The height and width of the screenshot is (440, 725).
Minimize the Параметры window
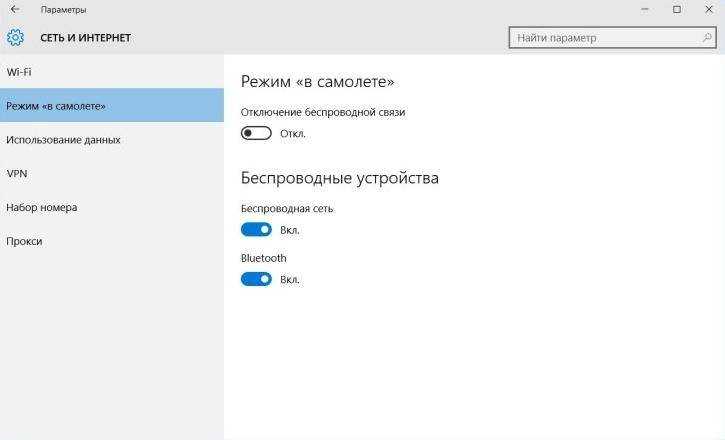click(x=645, y=9)
